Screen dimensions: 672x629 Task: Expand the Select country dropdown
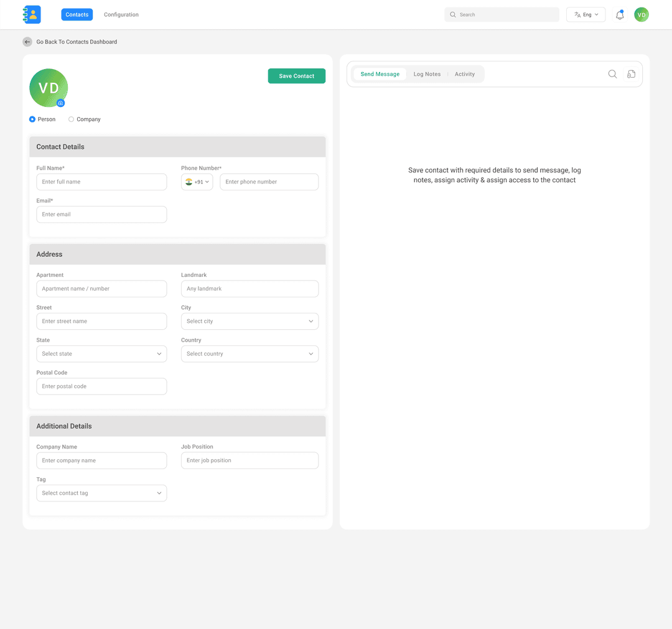pyautogui.click(x=250, y=353)
